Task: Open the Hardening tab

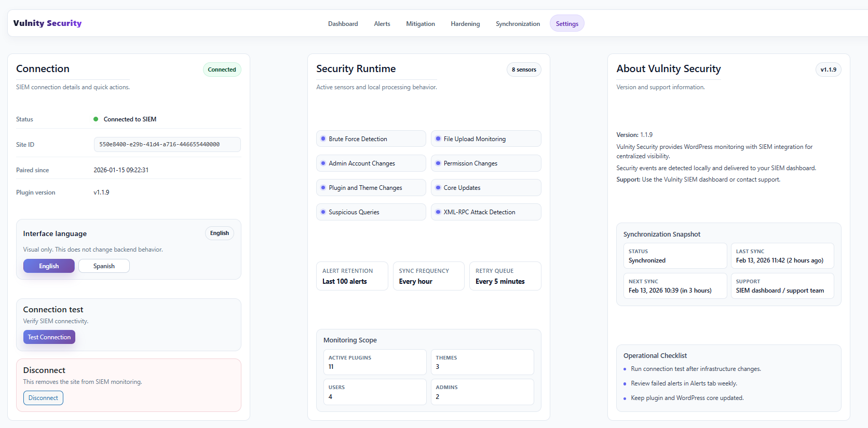Action: [x=465, y=24]
